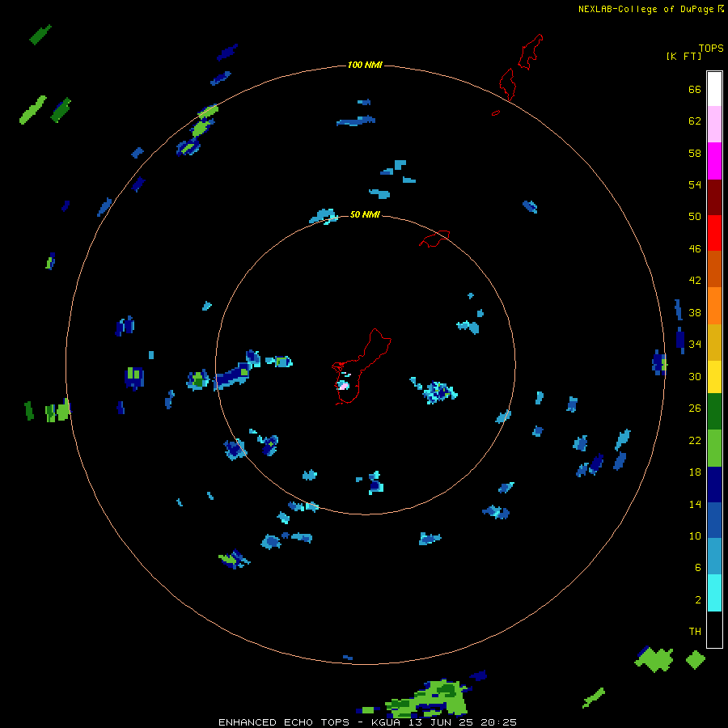Click the '50 NMI' range ring label
728x728 pixels.
coord(365,214)
